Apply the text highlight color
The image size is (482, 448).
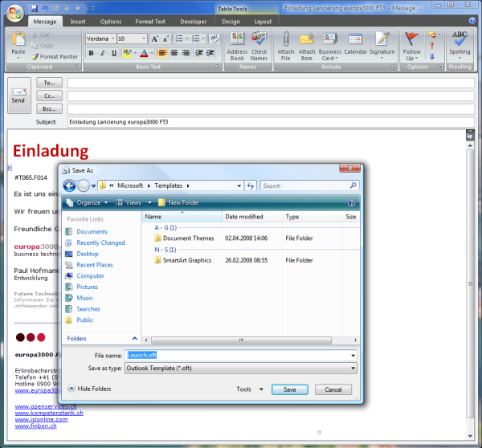point(127,53)
